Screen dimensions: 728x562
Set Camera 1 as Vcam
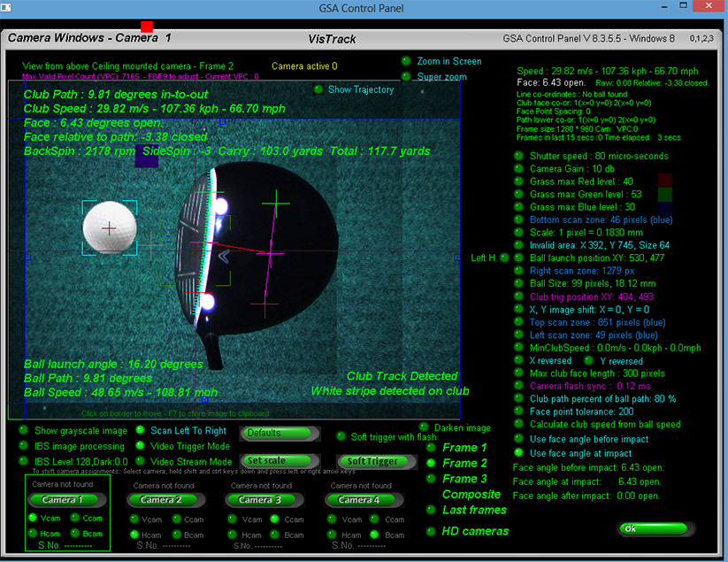pos(33,518)
